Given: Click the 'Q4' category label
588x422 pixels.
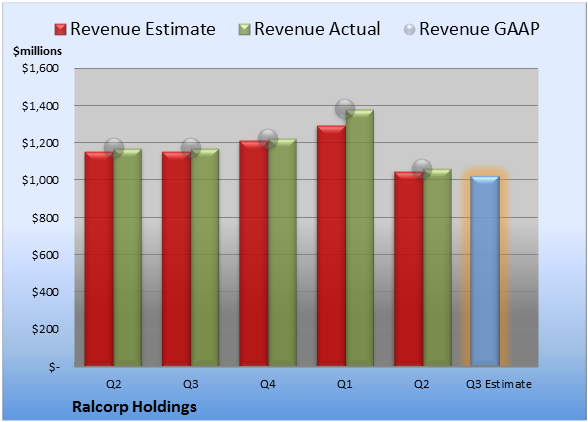Looking at the screenshot, I should click(x=268, y=384).
